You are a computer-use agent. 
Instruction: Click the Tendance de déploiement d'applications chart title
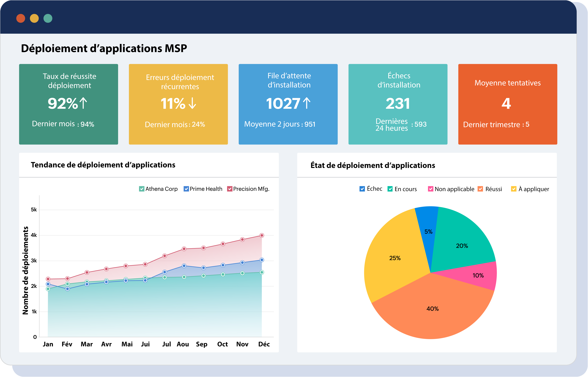(x=103, y=165)
